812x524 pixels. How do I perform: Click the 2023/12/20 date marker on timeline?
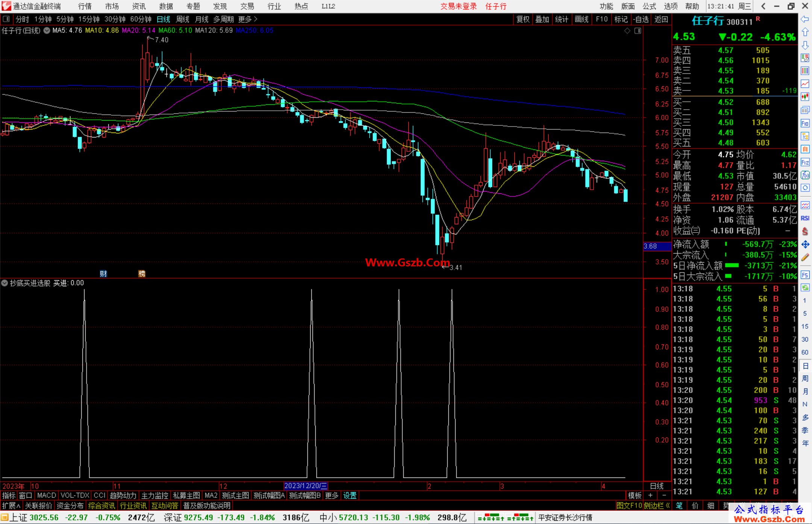[306, 486]
